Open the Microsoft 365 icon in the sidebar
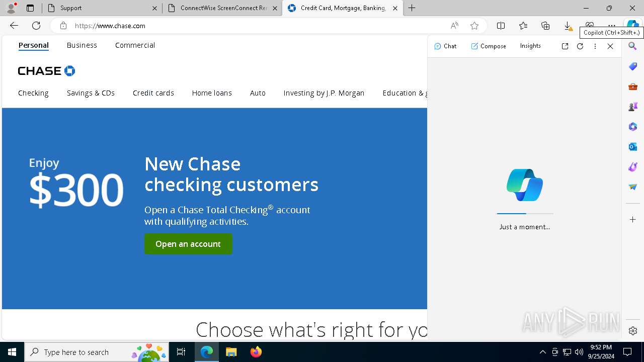 click(x=633, y=127)
